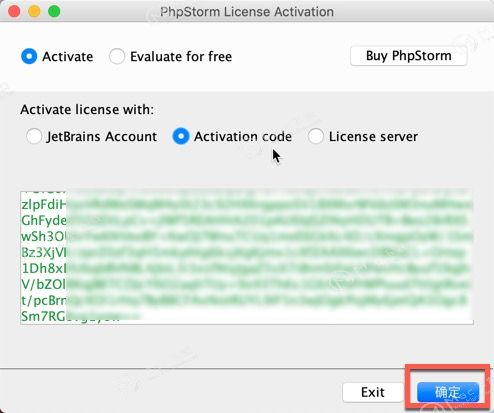
Task: Click code line starting with Sm7RG
Action: 82,316
